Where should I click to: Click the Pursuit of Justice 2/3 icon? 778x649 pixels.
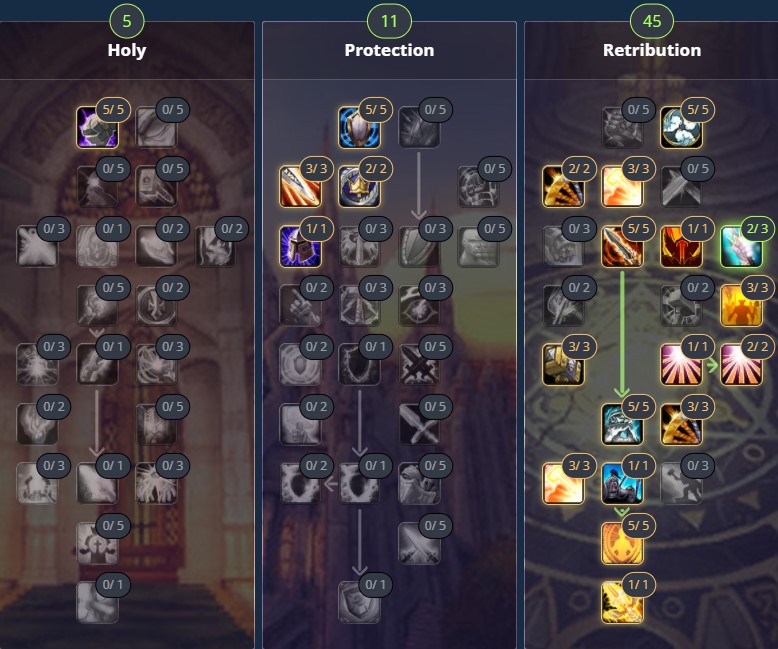pyautogui.click(x=741, y=246)
